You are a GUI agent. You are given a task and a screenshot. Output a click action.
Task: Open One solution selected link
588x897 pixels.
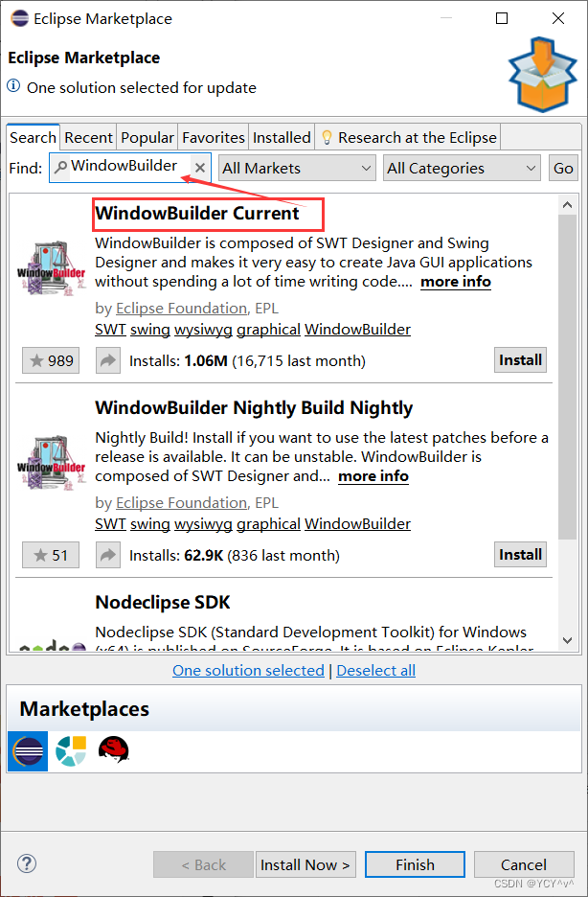pyautogui.click(x=248, y=671)
